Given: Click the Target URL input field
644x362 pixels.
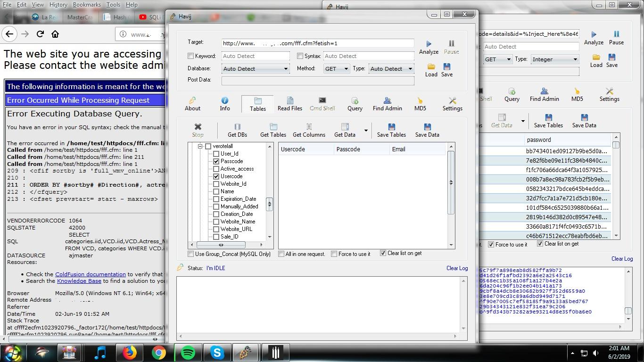Looking at the screenshot, I should [x=318, y=43].
